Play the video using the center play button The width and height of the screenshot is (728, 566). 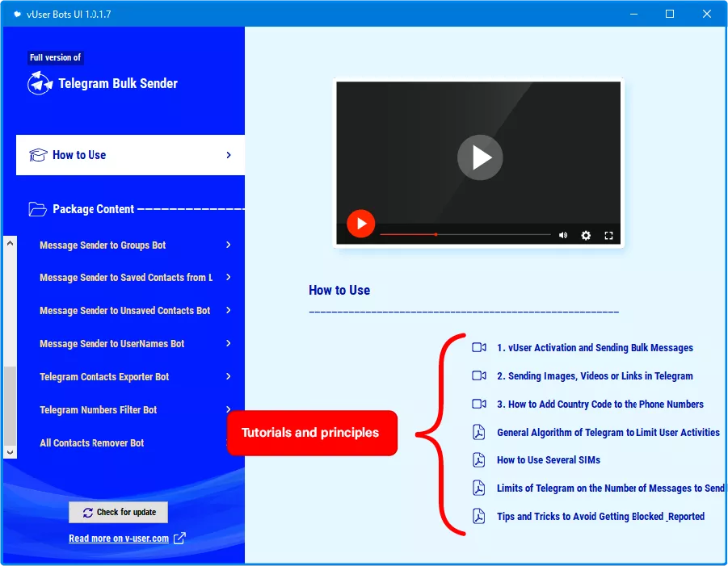[480, 157]
